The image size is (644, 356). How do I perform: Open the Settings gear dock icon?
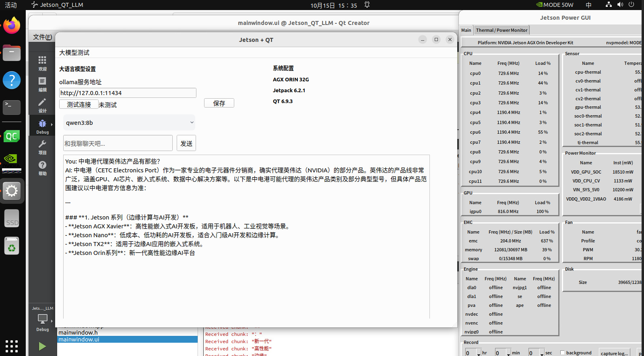(12, 191)
